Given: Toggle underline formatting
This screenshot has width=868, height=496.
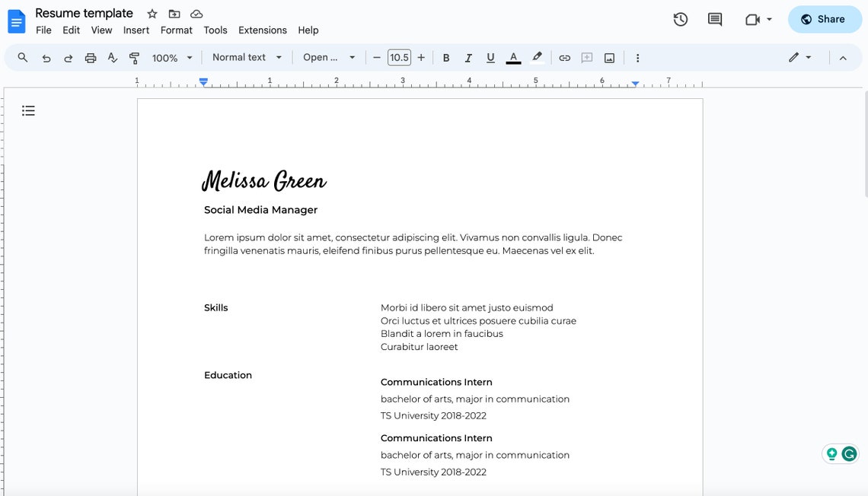Looking at the screenshot, I should pyautogui.click(x=490, y=57).
